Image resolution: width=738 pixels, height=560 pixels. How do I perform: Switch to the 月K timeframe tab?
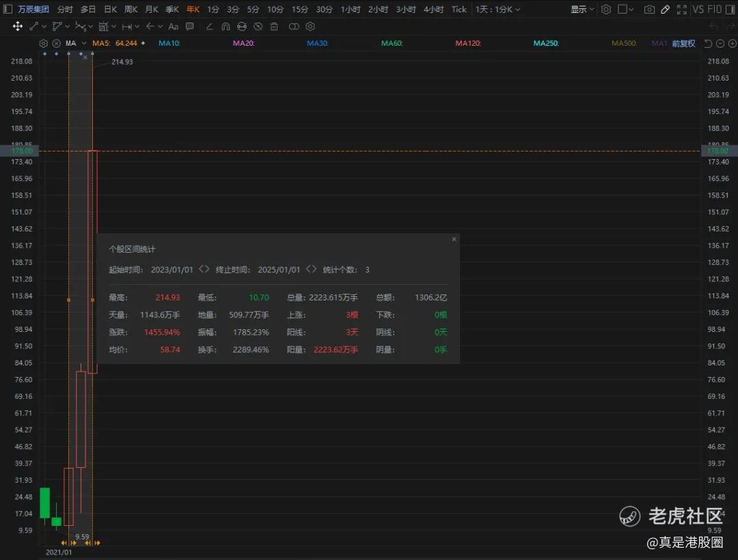click(x=151, y=10)
